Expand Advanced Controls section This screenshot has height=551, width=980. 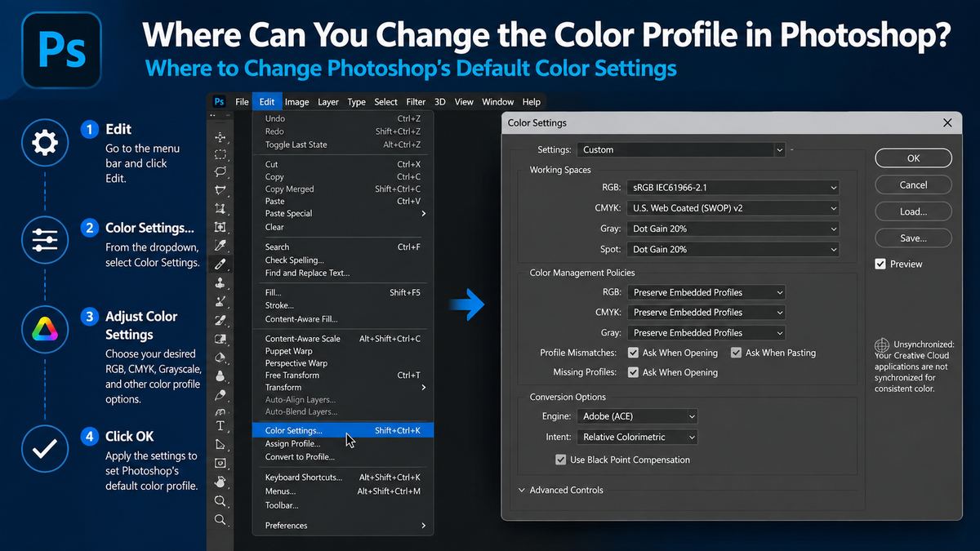(561, 490)
